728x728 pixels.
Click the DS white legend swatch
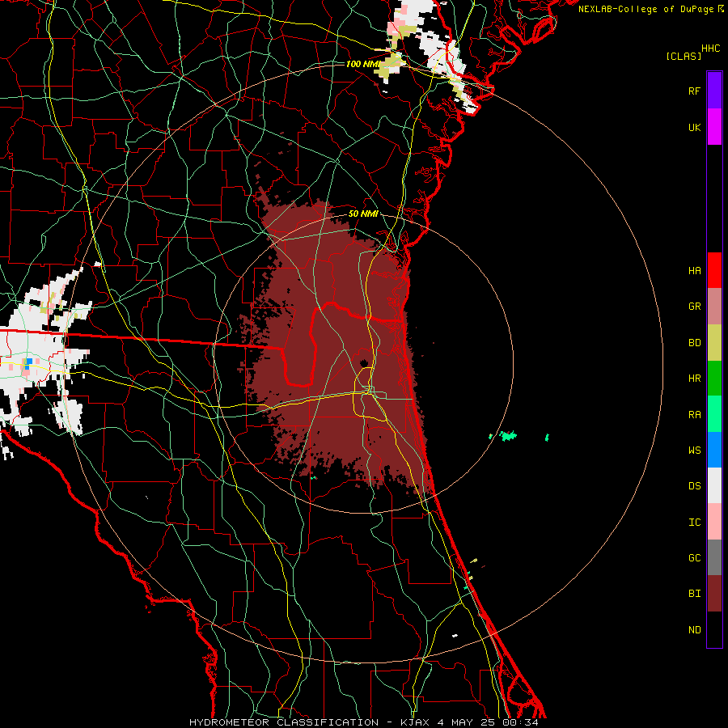tap(714, 485)
